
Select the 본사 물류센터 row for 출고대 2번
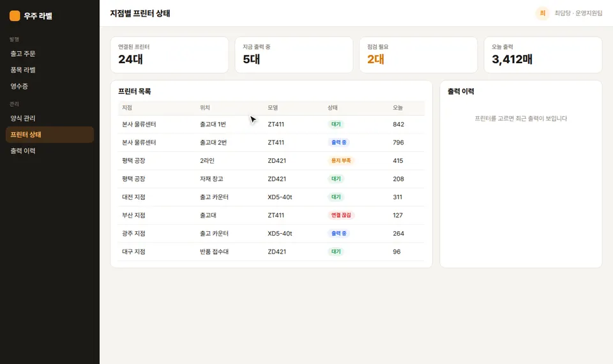[x=271, y=142]
